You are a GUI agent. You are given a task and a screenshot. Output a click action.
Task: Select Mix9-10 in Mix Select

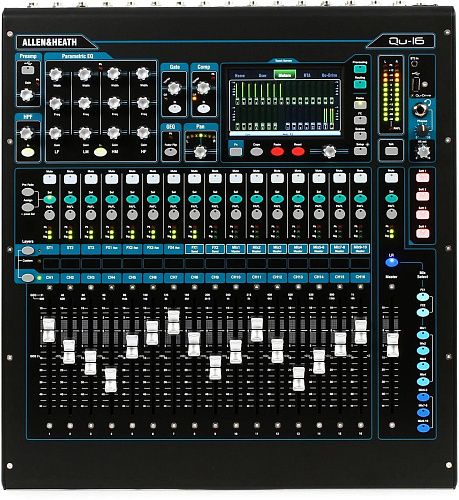point(423,428)
